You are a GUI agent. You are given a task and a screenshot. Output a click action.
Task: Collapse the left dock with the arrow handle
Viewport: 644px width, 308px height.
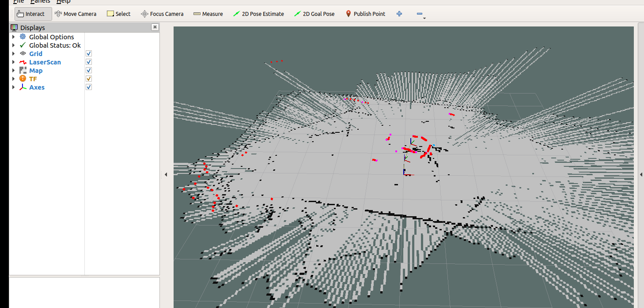[x=166, y=175]
